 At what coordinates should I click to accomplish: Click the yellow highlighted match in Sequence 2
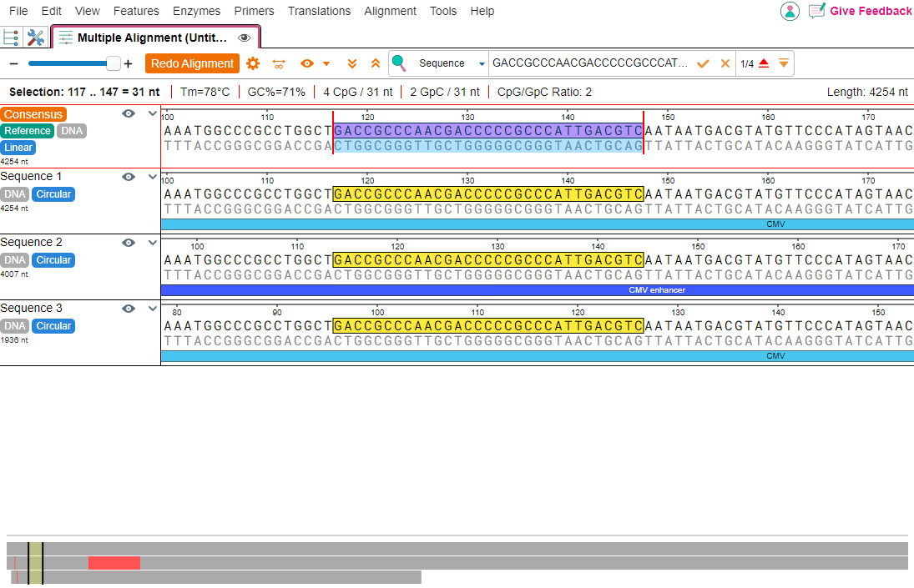click(488, 259)
